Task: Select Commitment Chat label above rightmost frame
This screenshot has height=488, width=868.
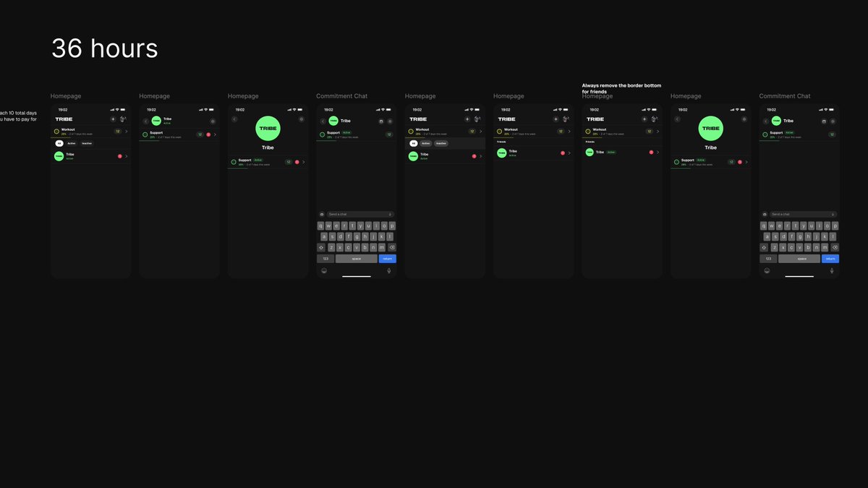Action: 785,96
